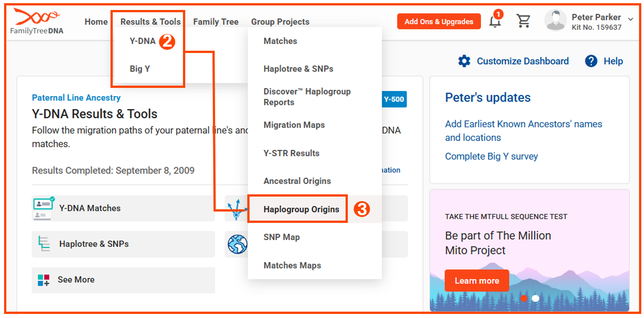Click the FamilyTreeDNA logo

[x=36, y=20]
